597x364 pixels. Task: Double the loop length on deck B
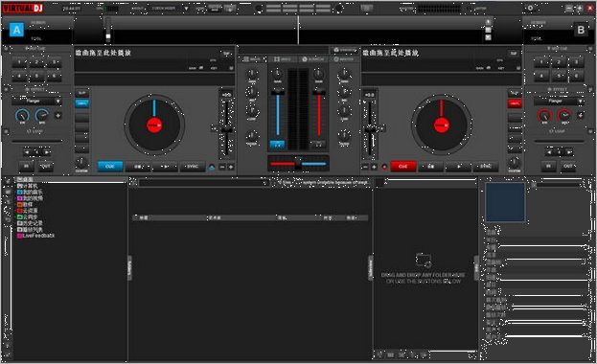[569, 152]
